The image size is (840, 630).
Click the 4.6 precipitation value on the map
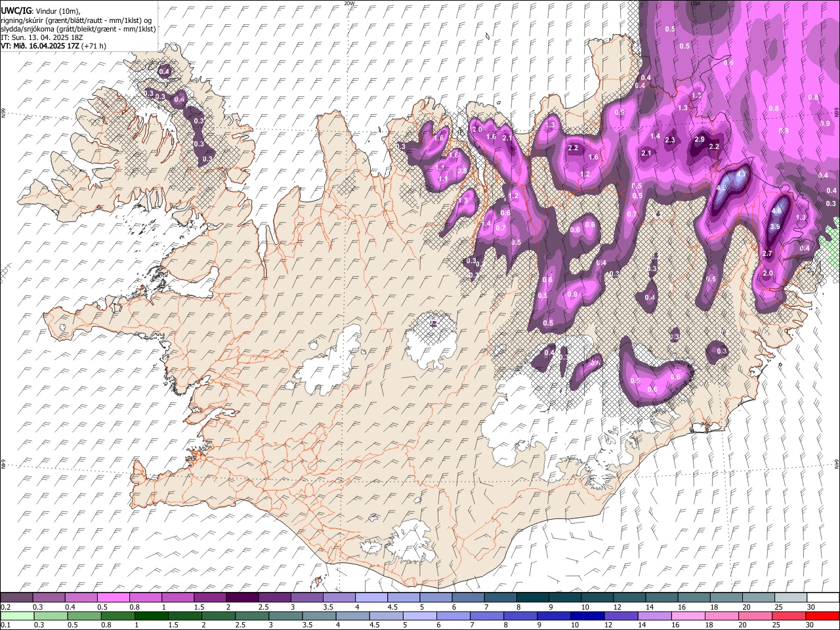pos(777,211)
